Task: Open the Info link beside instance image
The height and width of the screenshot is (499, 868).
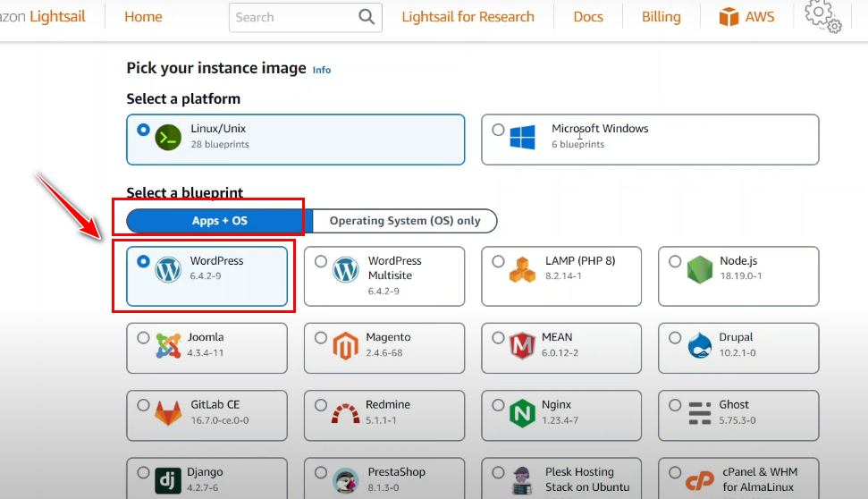Action: click(322, 70)
